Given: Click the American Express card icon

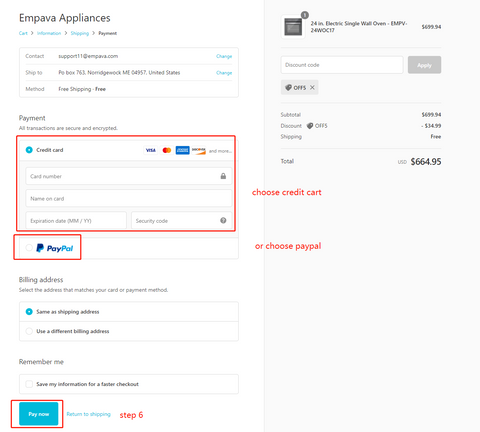Looking at the screenshot, I should 182,150.
